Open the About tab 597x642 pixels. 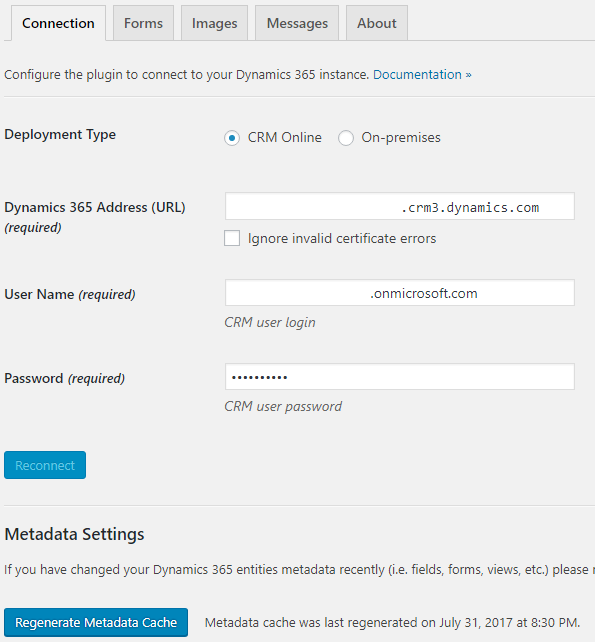[377, 23]
